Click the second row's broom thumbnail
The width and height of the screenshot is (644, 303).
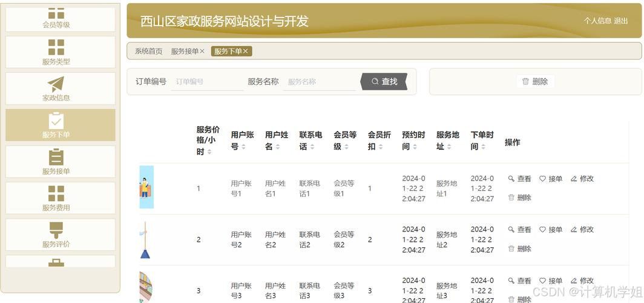click(x=145, y=240)
